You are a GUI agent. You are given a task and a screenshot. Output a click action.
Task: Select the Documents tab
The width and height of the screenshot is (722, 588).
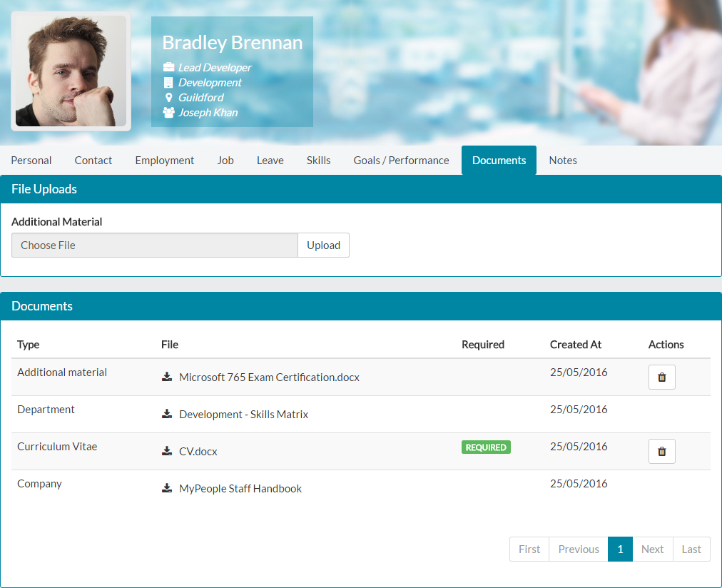499,161
